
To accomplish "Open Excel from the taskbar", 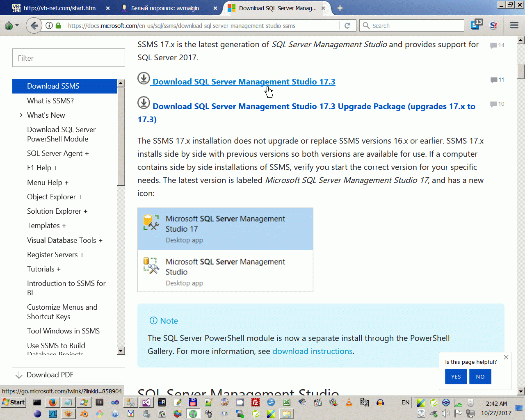I will click(x=286, y=402).
